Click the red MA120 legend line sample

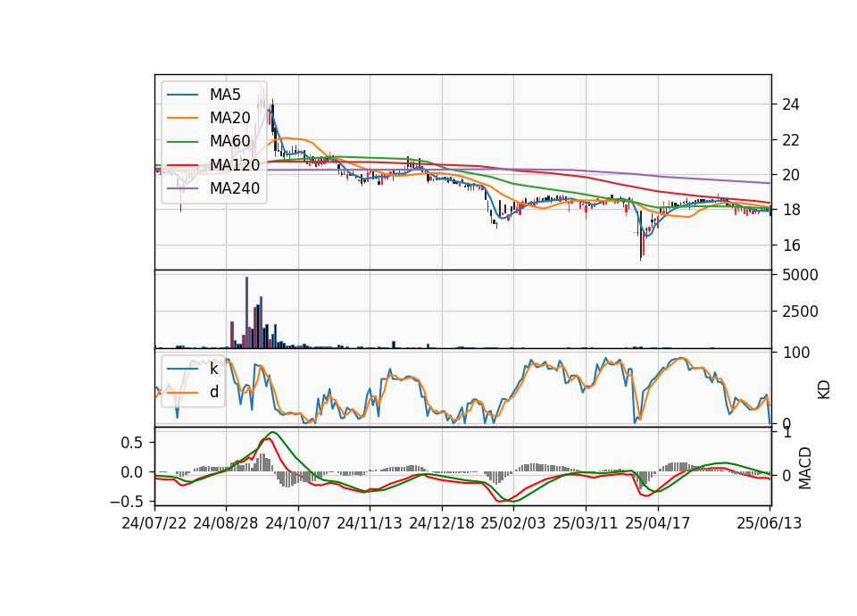click(x=182, y=165)
